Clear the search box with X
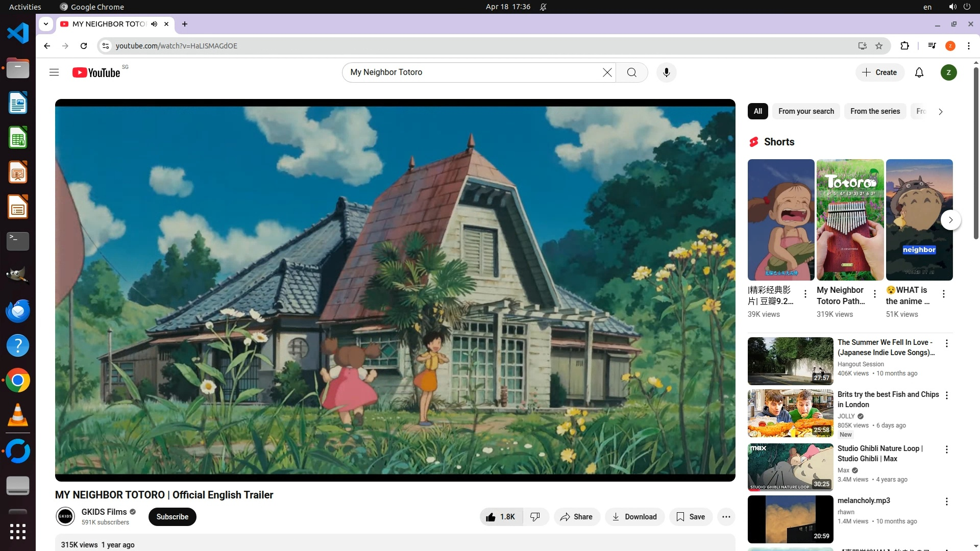Screen dimensions: 980x551 607,72
